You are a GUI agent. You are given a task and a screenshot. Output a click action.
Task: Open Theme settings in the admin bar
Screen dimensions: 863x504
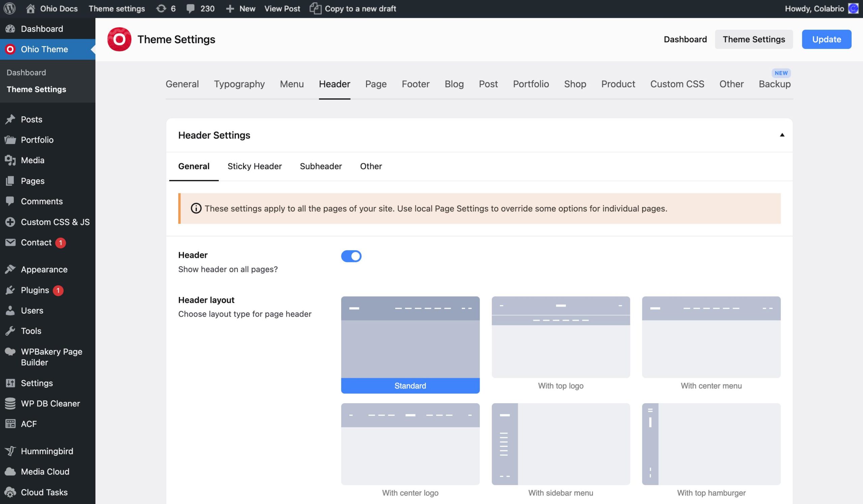coord(117,8)
